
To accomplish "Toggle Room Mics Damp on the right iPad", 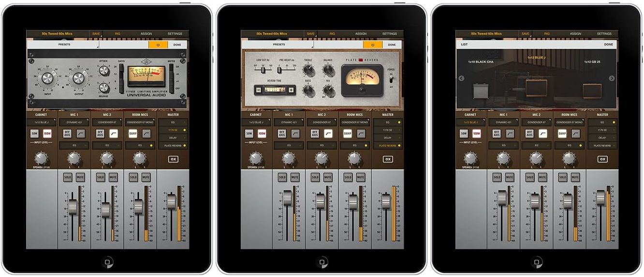I will (x=562, y=134).
